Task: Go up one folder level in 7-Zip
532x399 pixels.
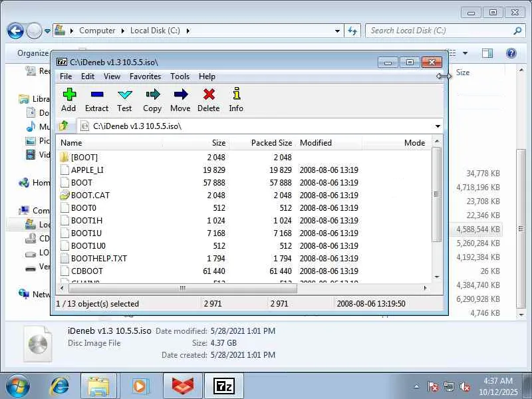Action: pos(64,126)
